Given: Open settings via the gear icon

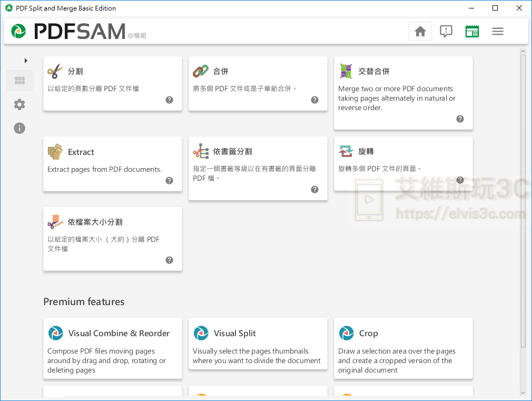Looking at the screenshot, I should (x=19, y=104).
